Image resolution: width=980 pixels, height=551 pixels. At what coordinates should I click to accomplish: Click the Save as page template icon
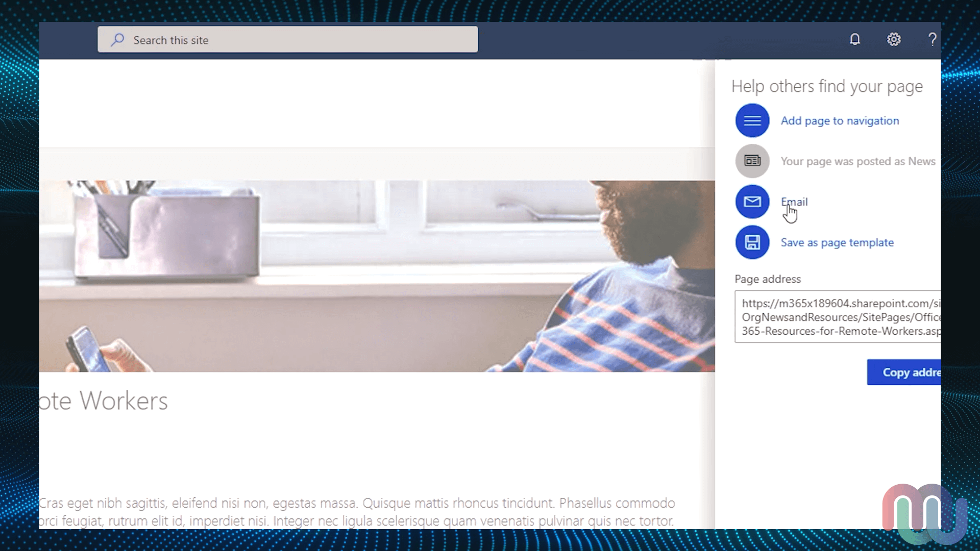[752, 242]
